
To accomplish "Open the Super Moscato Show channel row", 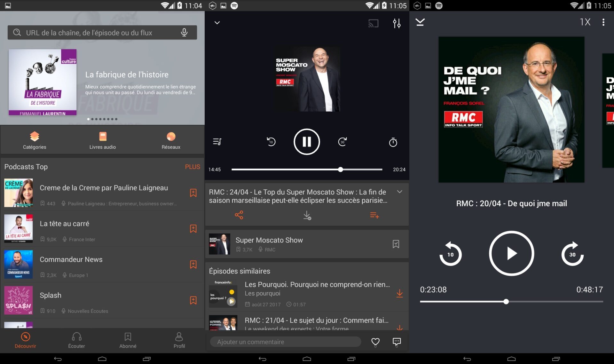I will (x=307, y=244).
